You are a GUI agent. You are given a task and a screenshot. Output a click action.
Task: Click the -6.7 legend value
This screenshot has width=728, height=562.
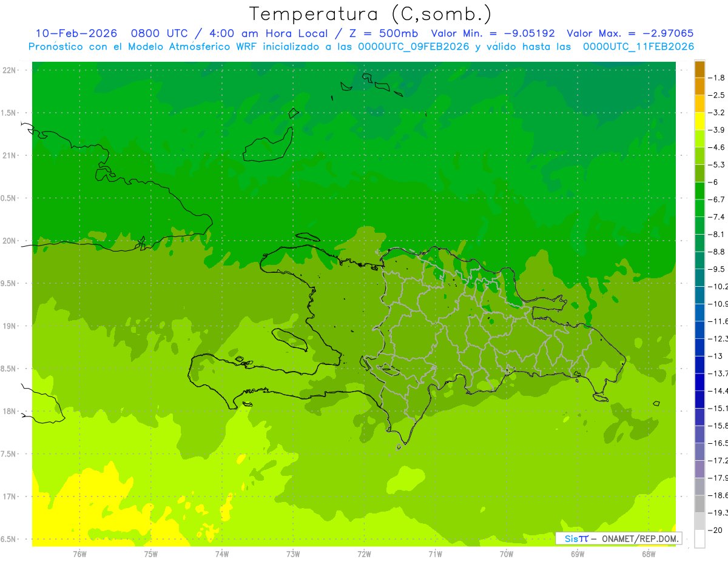click(x=718, y=199)
